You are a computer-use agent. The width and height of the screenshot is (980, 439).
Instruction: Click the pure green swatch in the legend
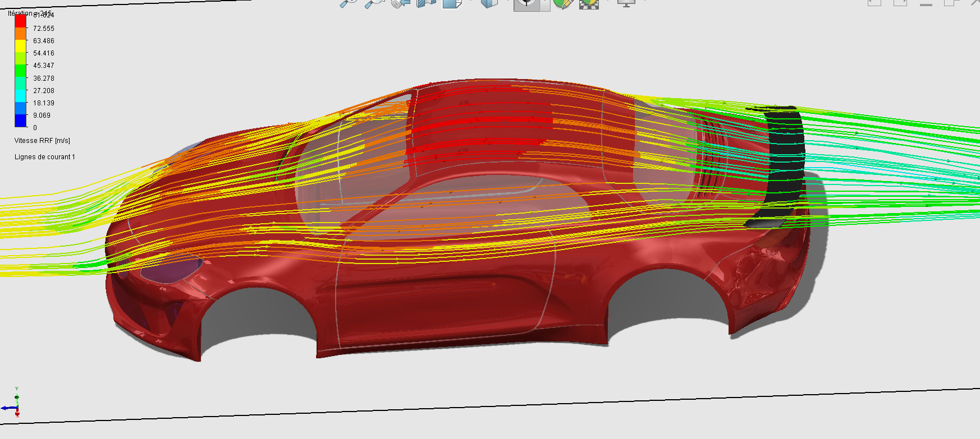click(21, 71)
